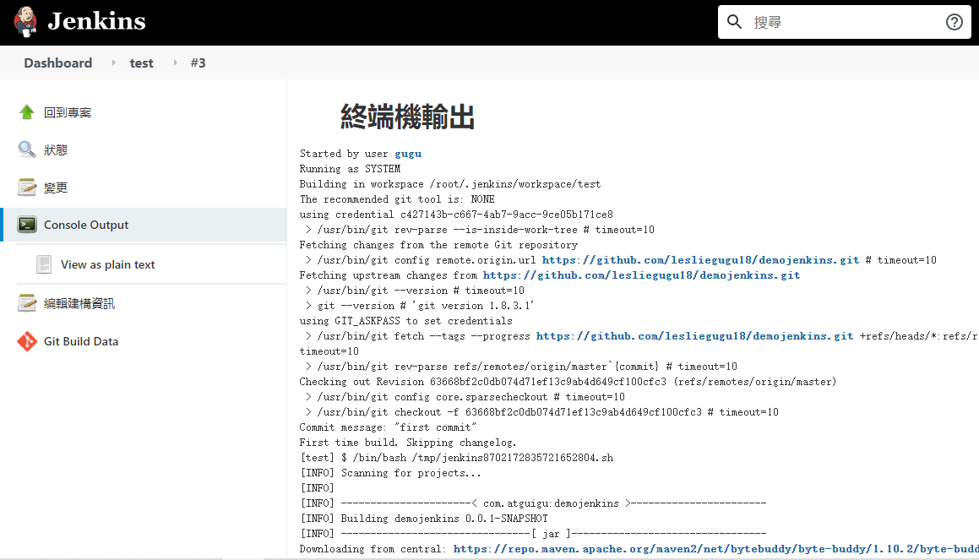Click the Jenkins butler logo icon

[25, 22]
